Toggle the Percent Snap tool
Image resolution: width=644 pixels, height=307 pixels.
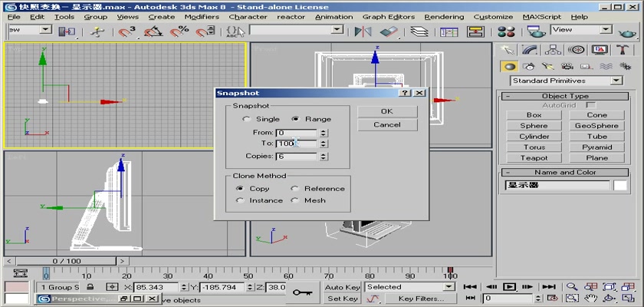pos(179,31)
